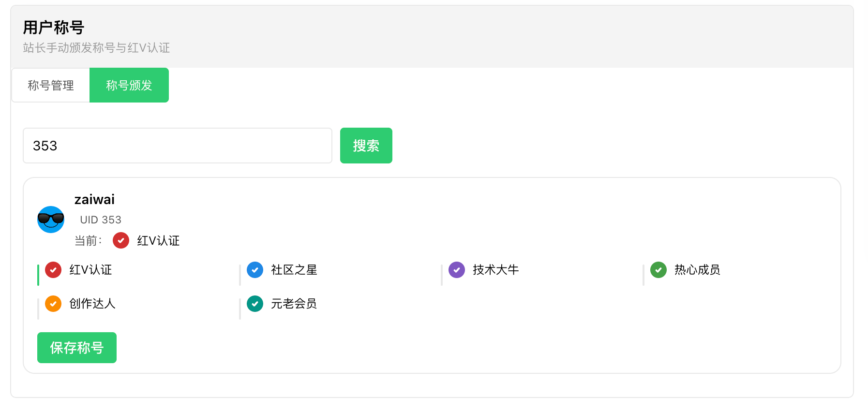Click the 当前: label
Screen dimensions: 868x412
[89, 241]
